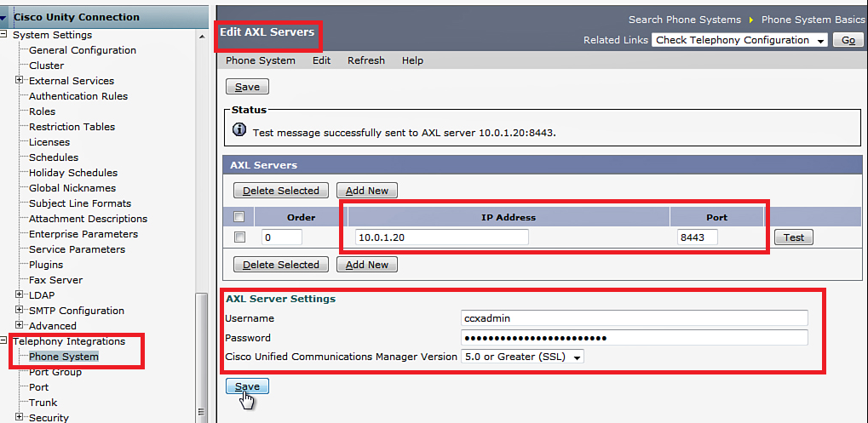The width and height of the screenshot is (868, 423).
Task: Click lower Add New button
Action: pos(367,265)
